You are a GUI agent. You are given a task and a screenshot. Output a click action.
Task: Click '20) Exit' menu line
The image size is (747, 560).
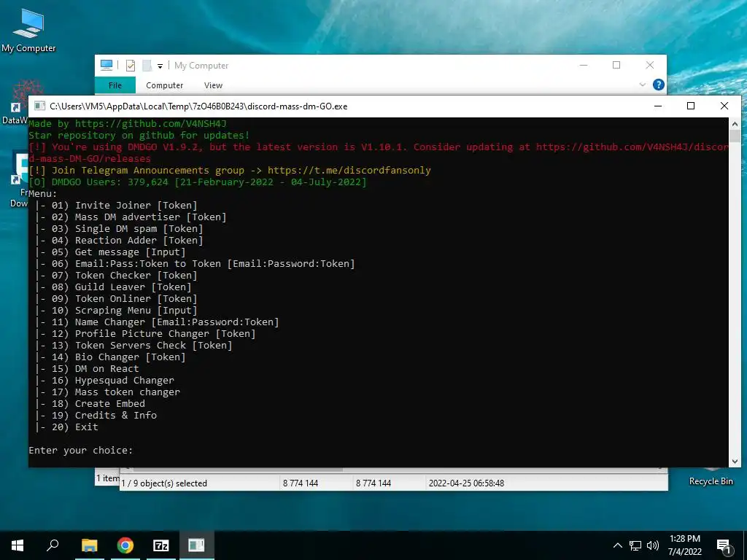(75, 427)
